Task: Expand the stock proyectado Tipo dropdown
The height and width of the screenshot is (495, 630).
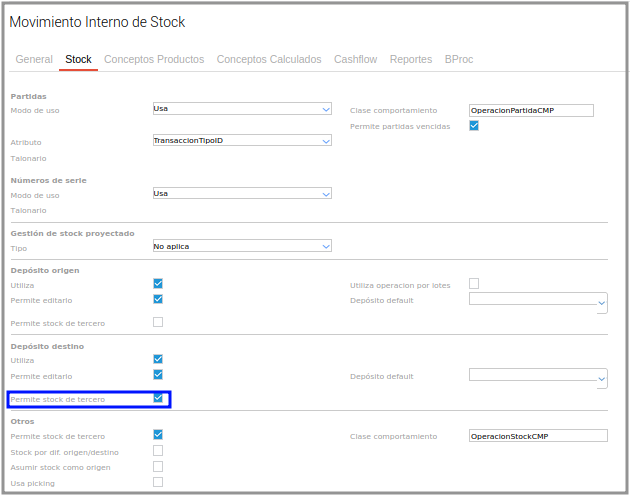Action: (x=241, y=246)
